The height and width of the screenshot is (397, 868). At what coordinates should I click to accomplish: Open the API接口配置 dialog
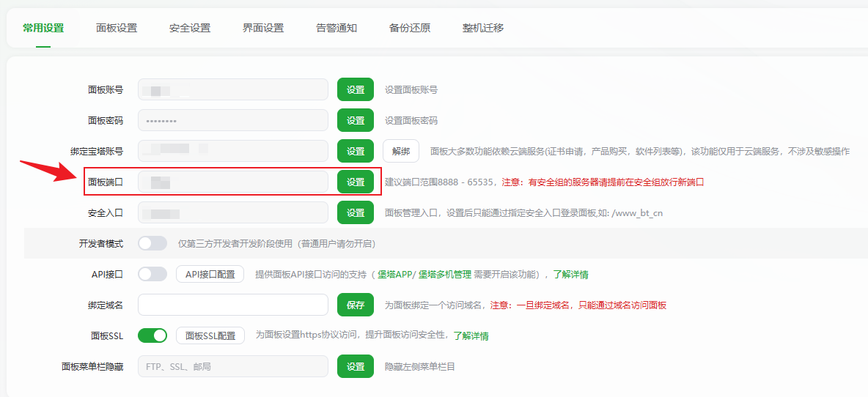210,274
